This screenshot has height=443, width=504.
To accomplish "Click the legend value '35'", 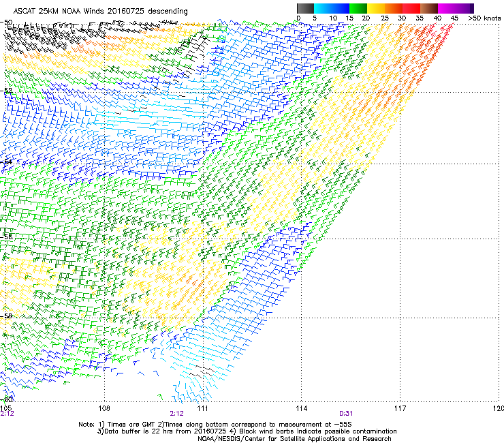I will coord(420,18).
